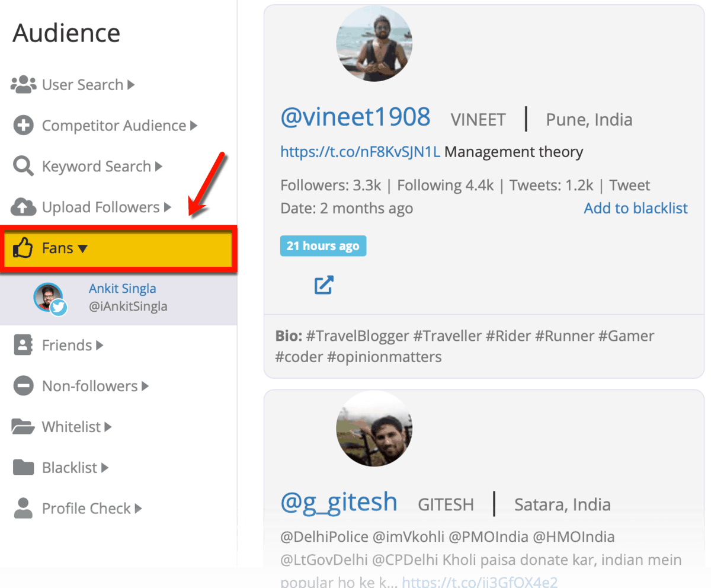Open the @vineet1908 profile link
Screen dimensions: 711x588
[x=355, y=117]
